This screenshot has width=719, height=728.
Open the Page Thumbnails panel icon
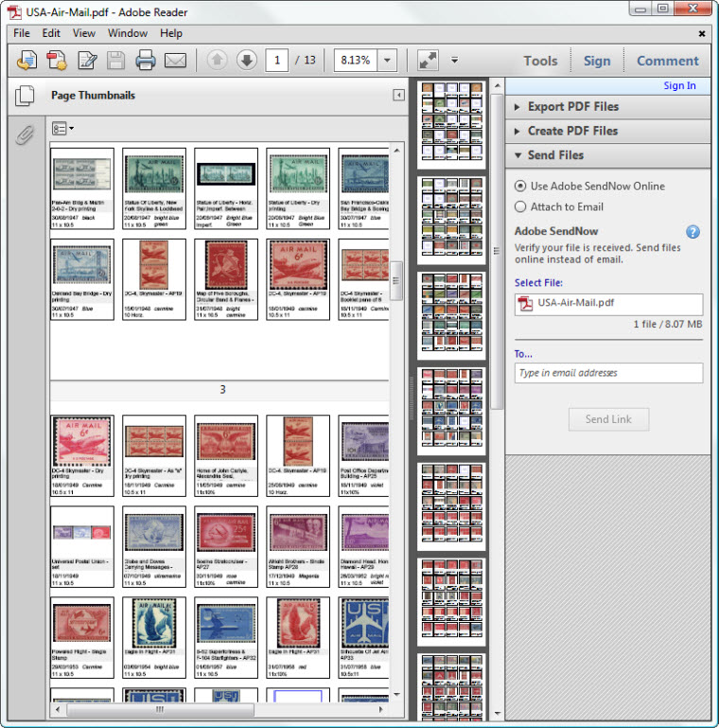pos(25,96)
